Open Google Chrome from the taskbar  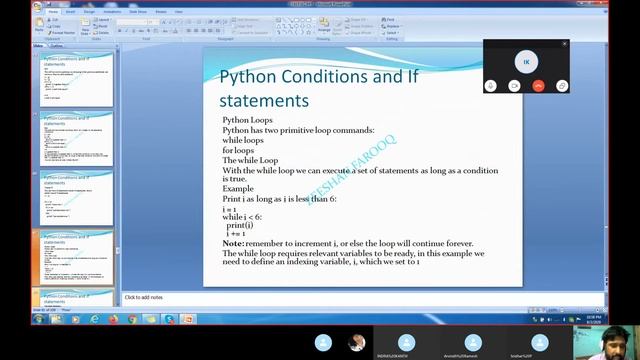132,319
